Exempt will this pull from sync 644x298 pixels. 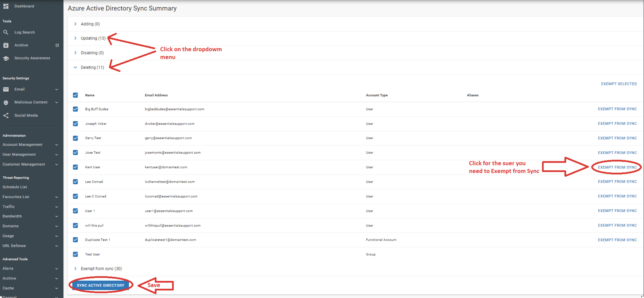click(x=617, y=225)
